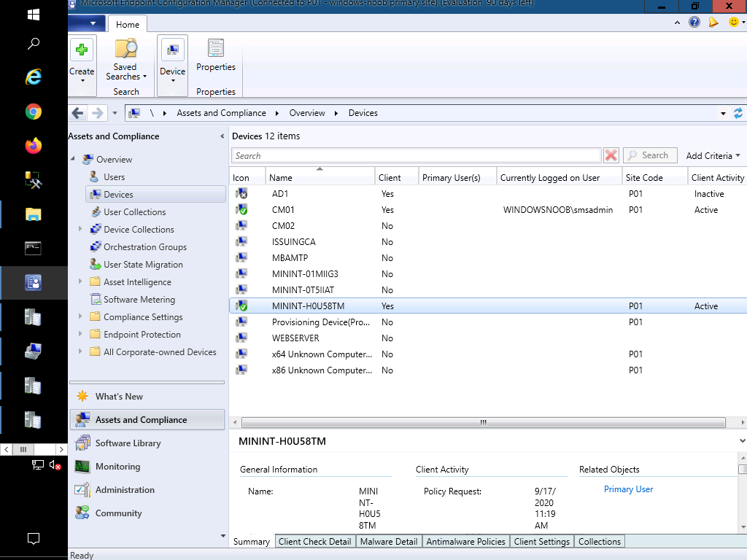This screenshot has width=747, height=560.
Task: Open the console Help icon
Action: click(x=694, y=22)
